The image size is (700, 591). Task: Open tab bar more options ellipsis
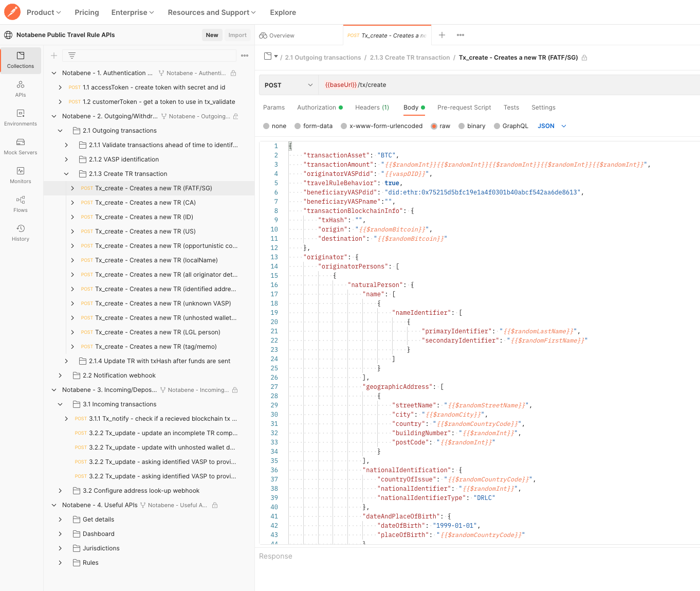(x=460, y=35)
